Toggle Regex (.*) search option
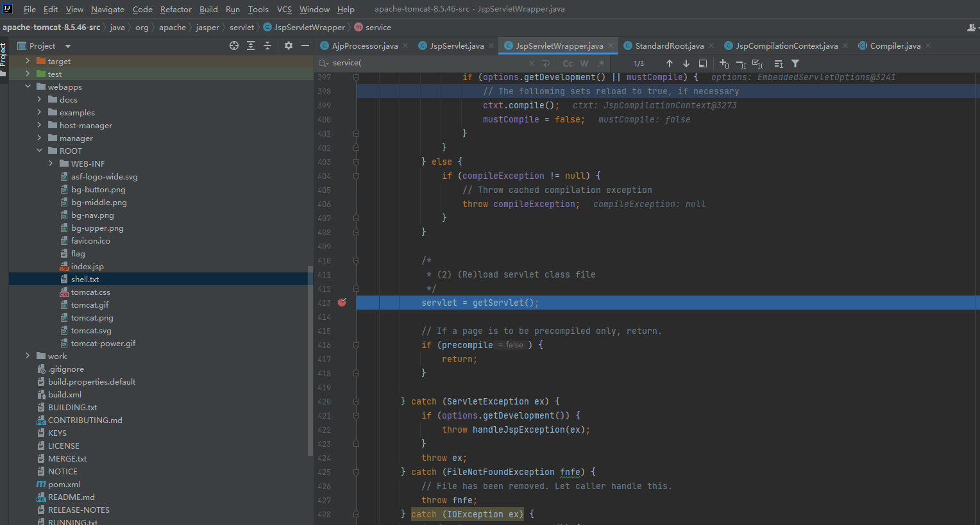The height and width of the screenshot is (525, 980). 601,63
